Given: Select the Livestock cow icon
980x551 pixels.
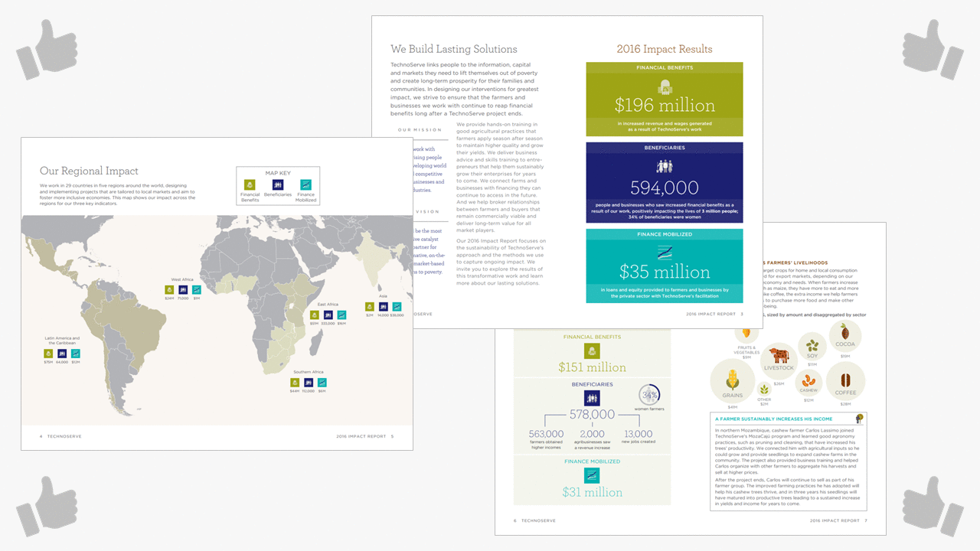Looking at the screenshot, I should (x=779, y=356).
